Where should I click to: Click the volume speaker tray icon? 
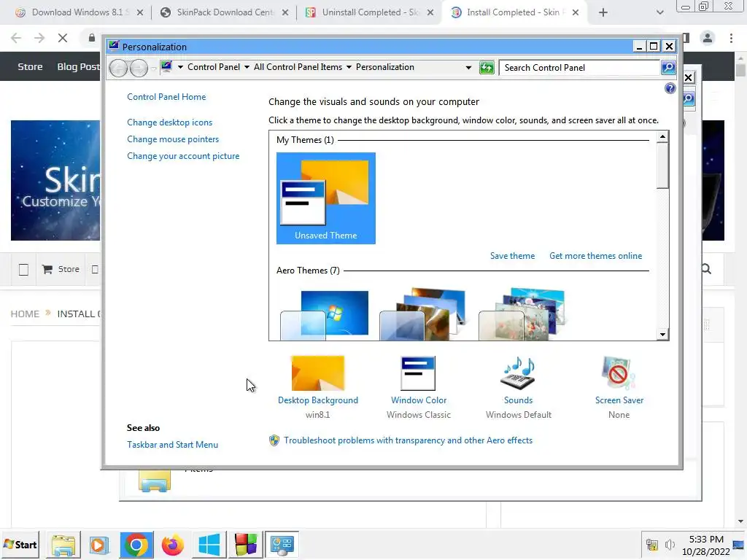[x=670, y=544]
